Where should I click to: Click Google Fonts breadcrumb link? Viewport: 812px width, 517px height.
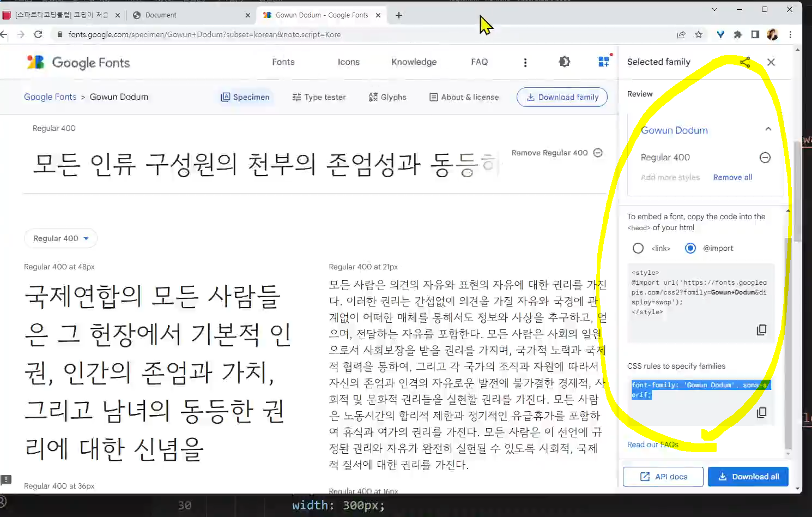click(x=50, y=97)
